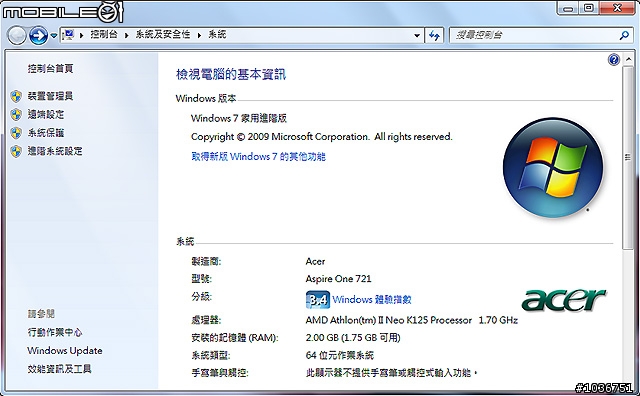The width and height of the screenshot is (640, 396).
Task: Open 遠端設定 link
Action: point(46,114)
